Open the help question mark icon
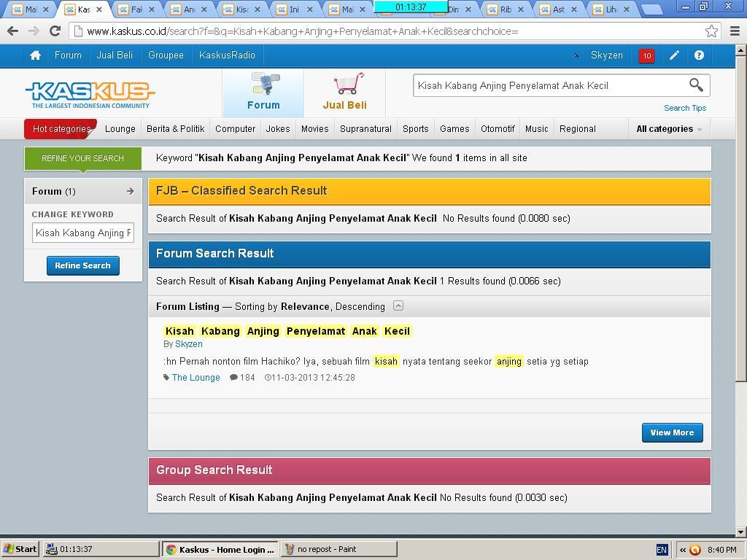 click(x=699, y=55)
